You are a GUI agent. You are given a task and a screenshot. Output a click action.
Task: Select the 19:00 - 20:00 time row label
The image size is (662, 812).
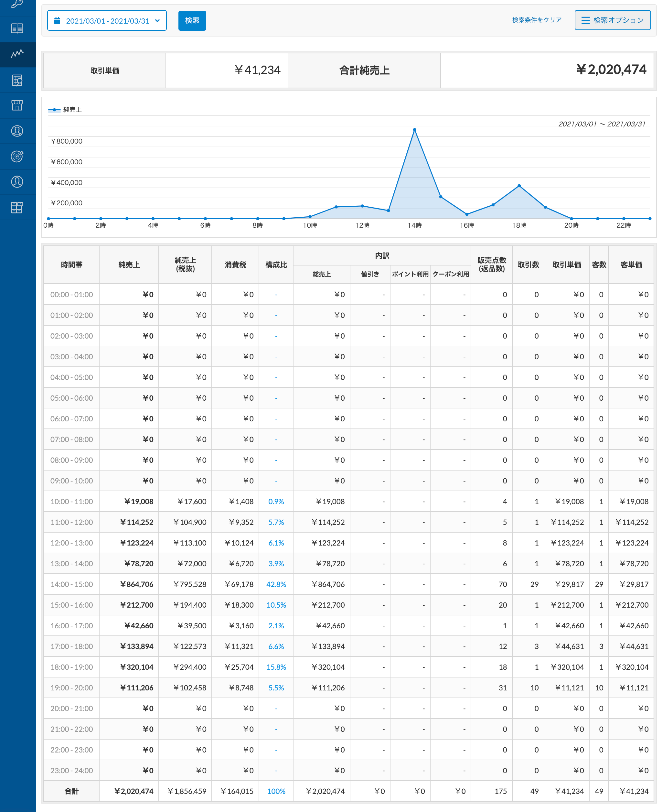click(72, 688)
